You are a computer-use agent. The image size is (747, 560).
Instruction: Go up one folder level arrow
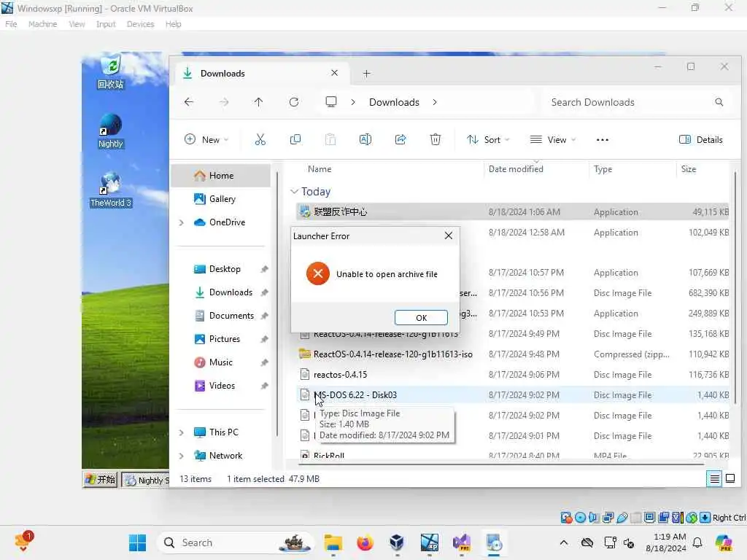pos(259,102)
